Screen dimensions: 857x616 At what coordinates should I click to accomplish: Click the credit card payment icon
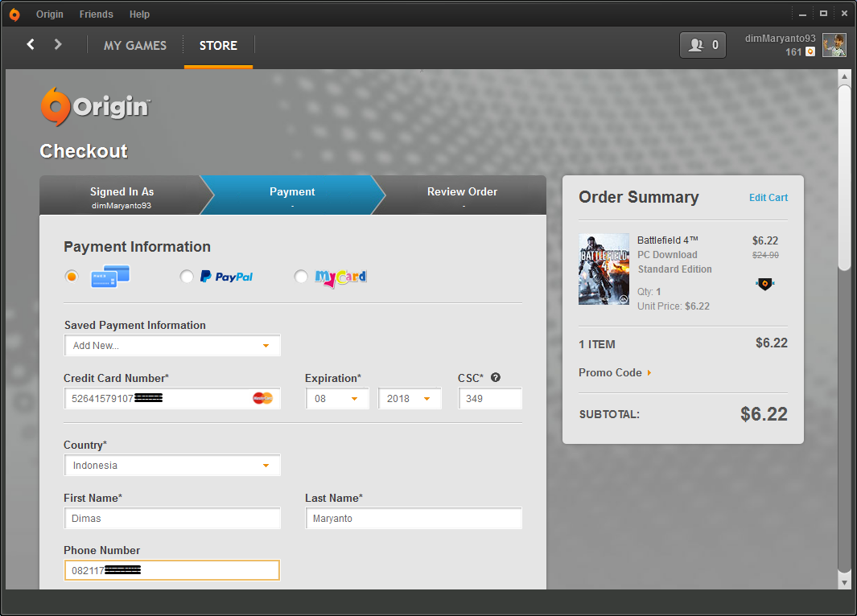[x=110, y=277]
